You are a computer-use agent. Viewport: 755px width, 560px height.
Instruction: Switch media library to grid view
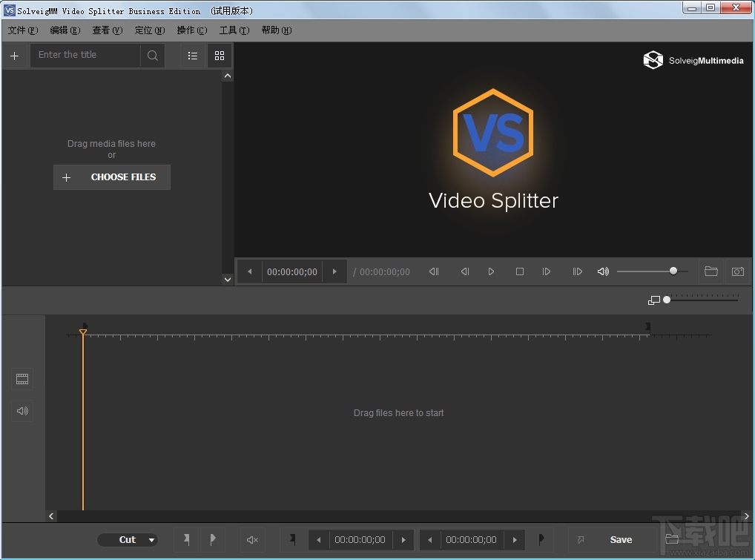pyautogui.click(x=220, y=56)
